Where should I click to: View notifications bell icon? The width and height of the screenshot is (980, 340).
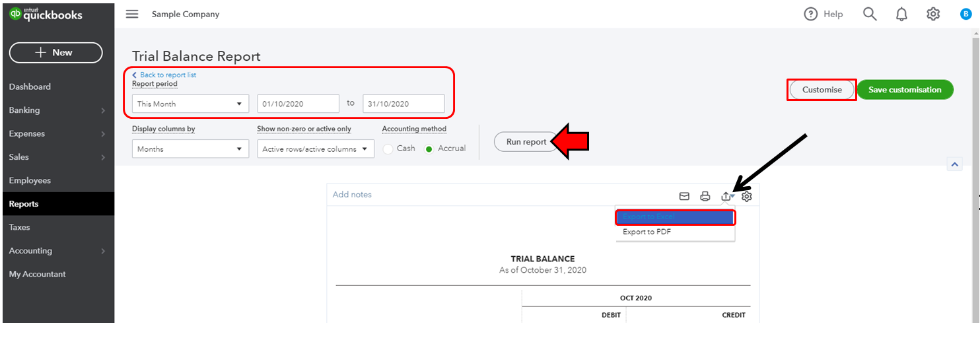coord(901,14)
